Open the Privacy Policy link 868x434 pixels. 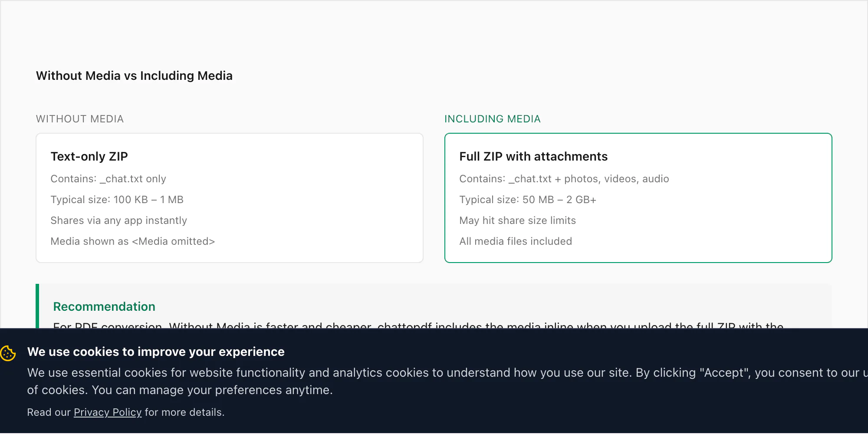(108, 412)
